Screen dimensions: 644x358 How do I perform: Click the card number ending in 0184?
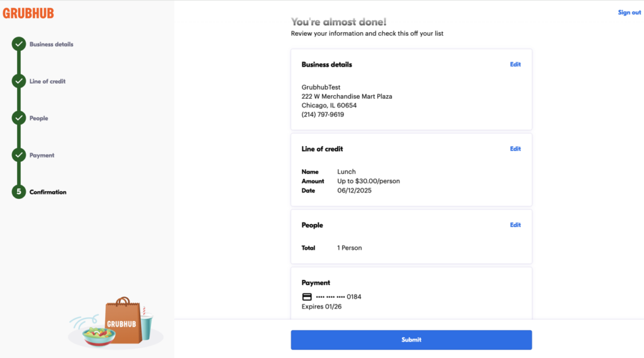click(338, 297)
